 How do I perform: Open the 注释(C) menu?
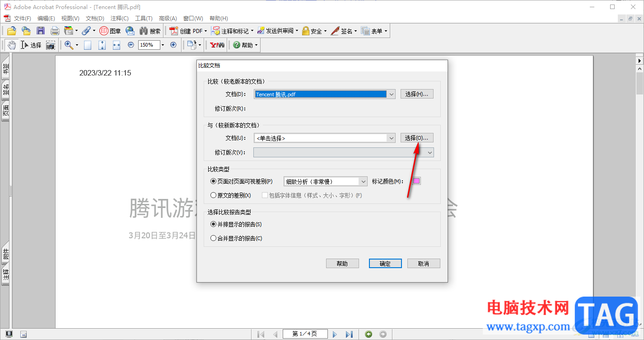pos(120,19)
